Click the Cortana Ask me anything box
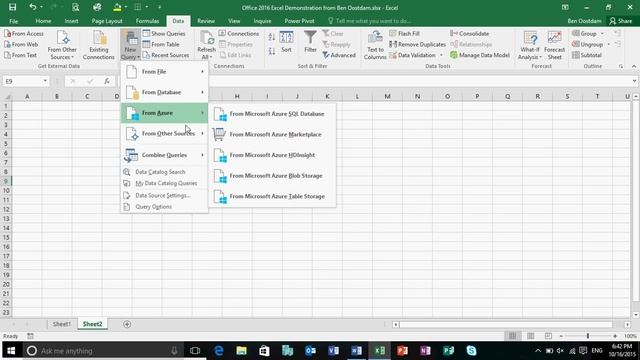The height and width of the screenshot is (360, 640). tap(102, 351)
